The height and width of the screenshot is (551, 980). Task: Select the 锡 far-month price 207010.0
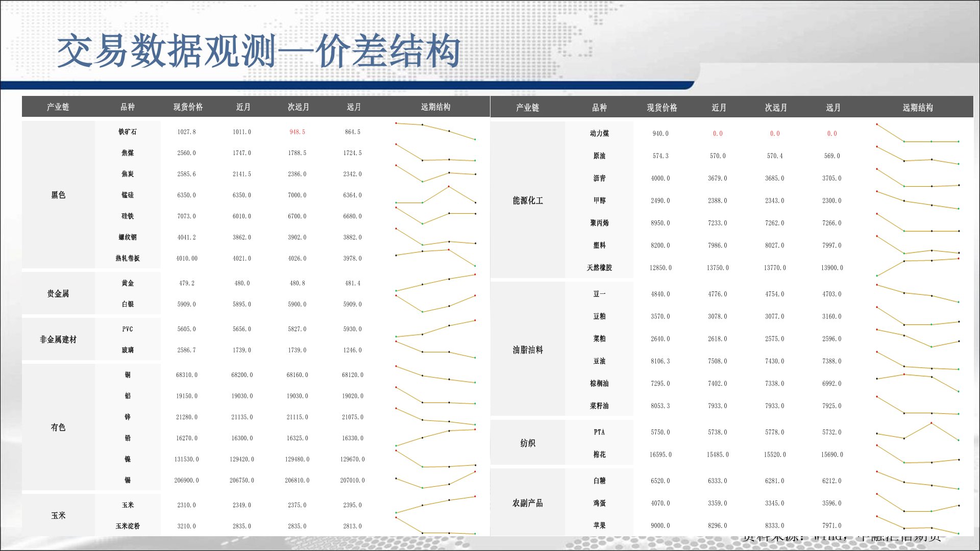pos(352,480)
